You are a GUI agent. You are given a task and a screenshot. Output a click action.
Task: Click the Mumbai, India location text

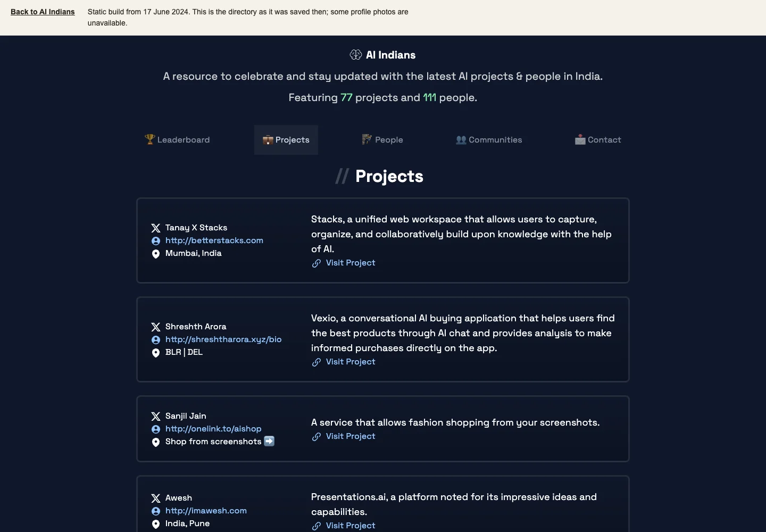click(194, 253)
